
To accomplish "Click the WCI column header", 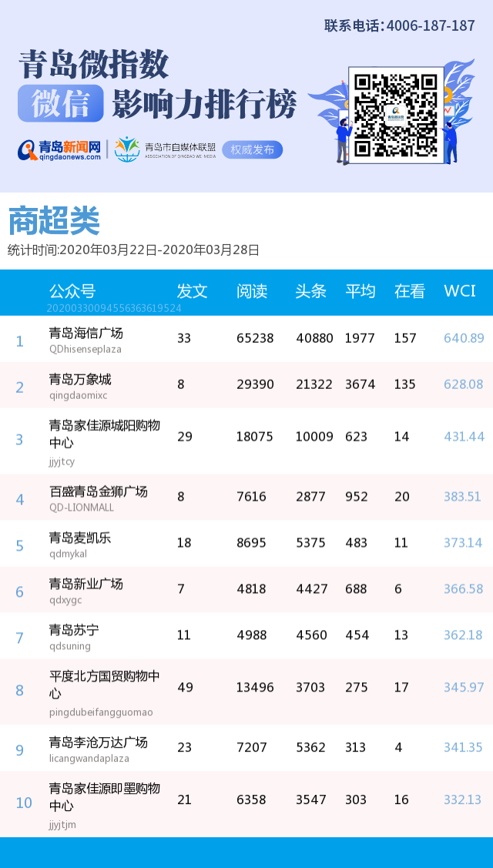I will click(459, 291).
